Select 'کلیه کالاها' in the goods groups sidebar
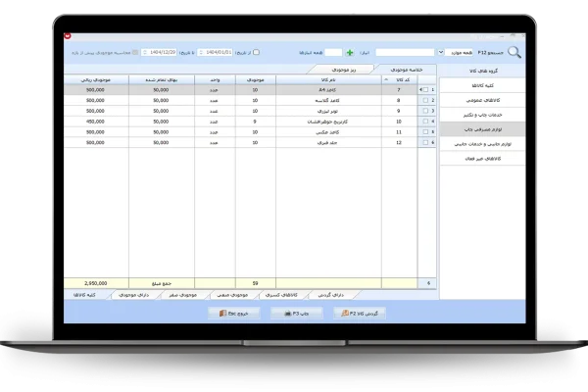Image resolution: width=588 pixels, height=392 pixels. click(x=482, y=85)
